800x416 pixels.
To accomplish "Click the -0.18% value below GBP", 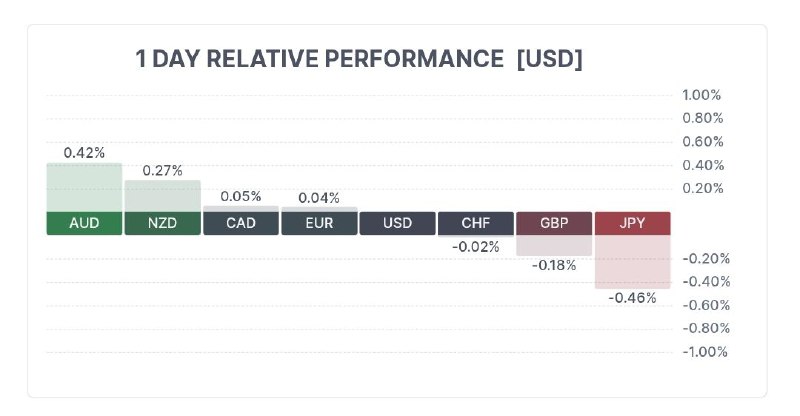I will coord(556,266).
